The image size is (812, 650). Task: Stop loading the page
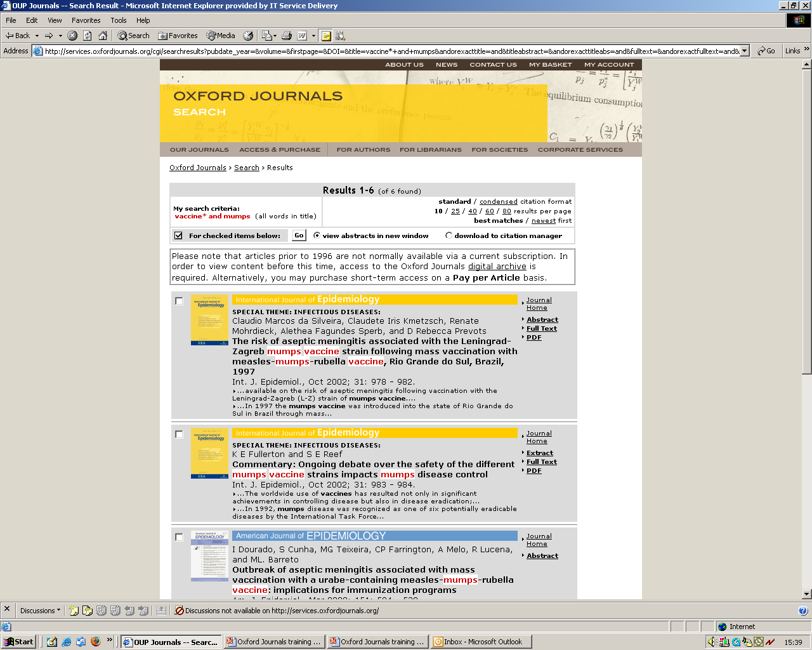point(72,36)
